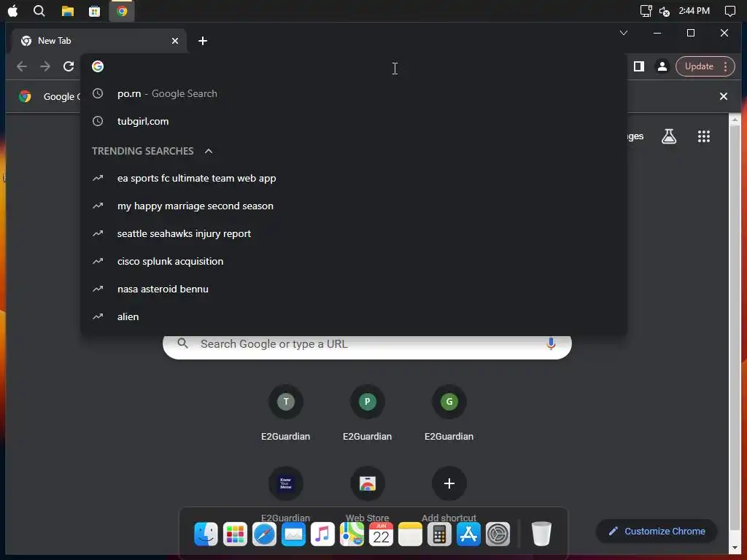Image resolution: width=747 pixels, height=560 pixels.
Task: Click Customize Chrome button
Action: point(657,532)
